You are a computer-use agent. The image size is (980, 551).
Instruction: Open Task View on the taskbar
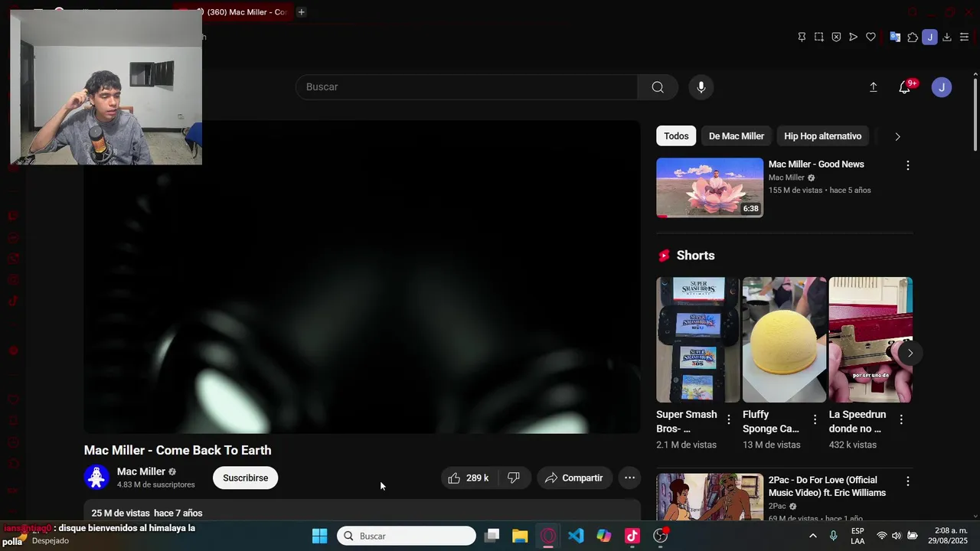coord(492,536)
